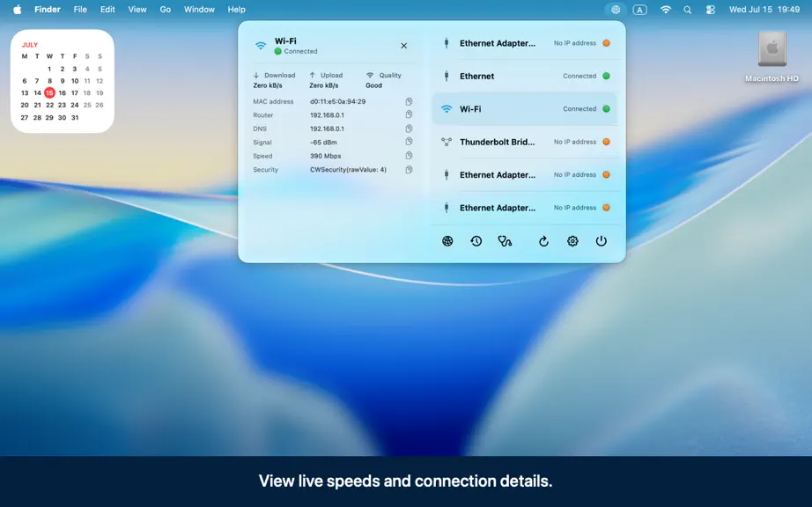Click the power quit icon
The image size is (812, 507).
601,241
